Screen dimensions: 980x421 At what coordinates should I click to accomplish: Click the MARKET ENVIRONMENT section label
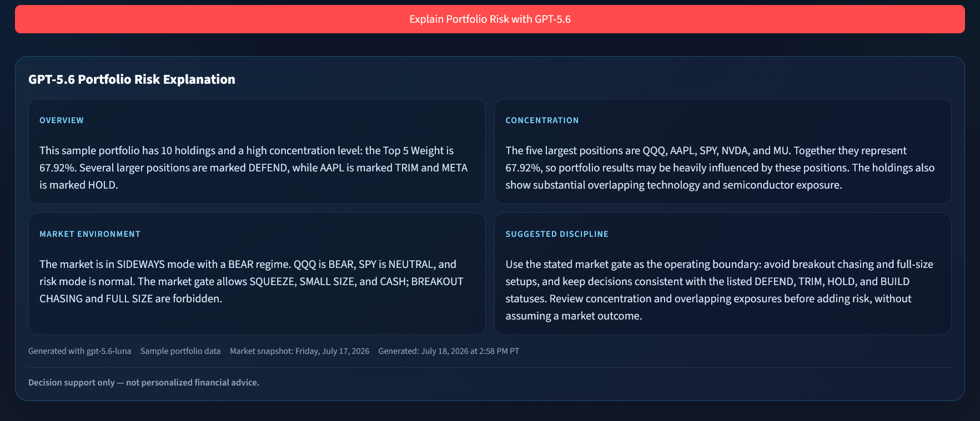[x=90, y=234]
